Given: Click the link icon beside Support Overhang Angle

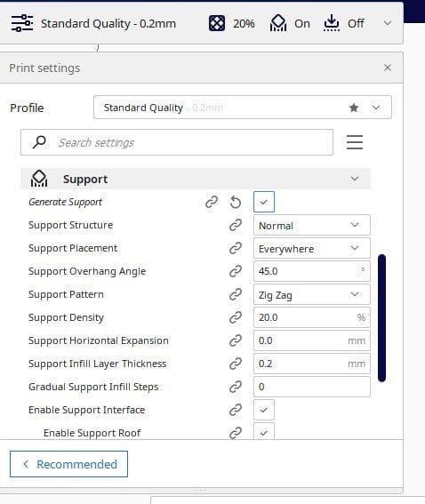Looking at the screenshot, I should coord(236,271).
